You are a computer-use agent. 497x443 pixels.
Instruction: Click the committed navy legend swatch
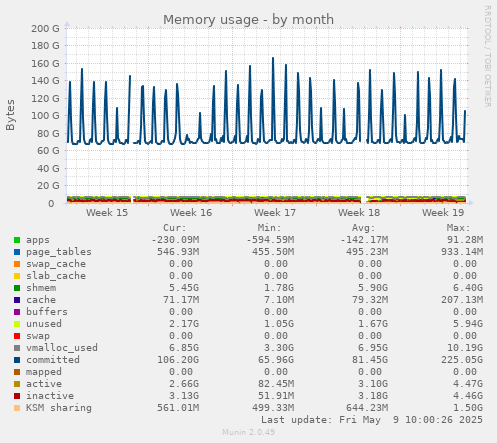click(x=17, y=360)
